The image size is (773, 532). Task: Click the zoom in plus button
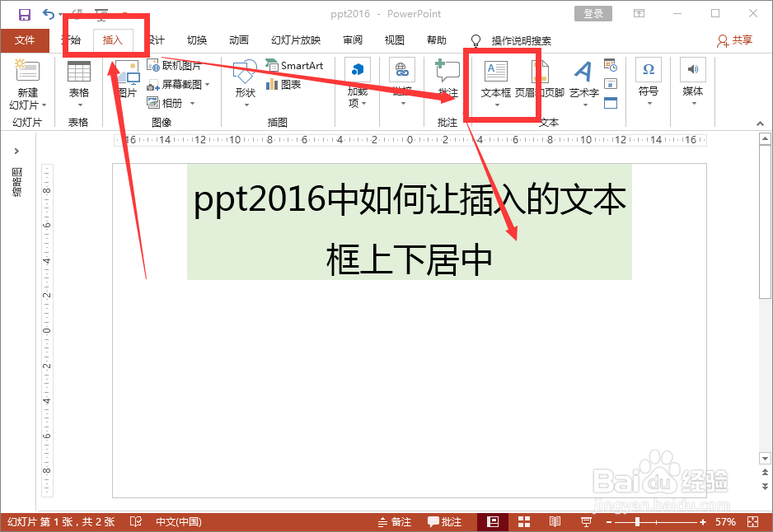click(702, 522)
